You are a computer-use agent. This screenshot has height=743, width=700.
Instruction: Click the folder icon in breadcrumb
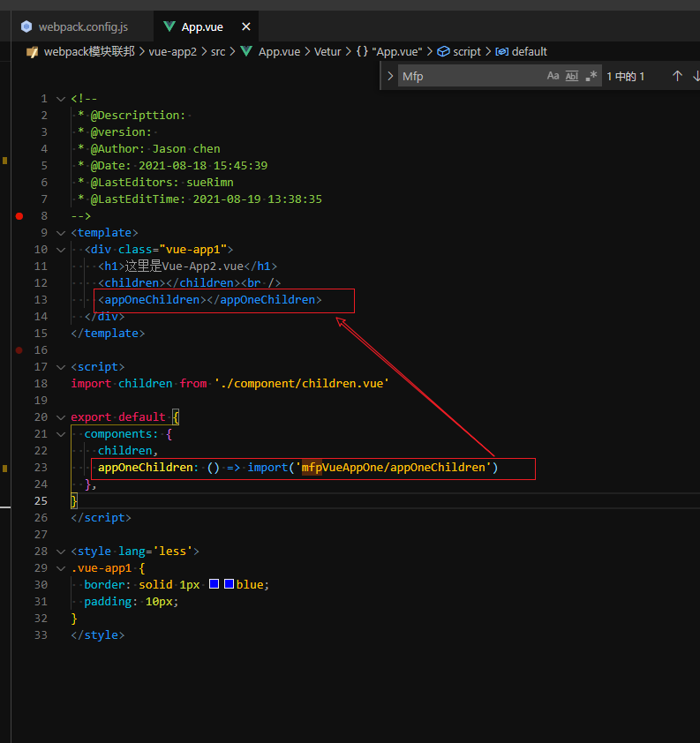click(33, 52)
